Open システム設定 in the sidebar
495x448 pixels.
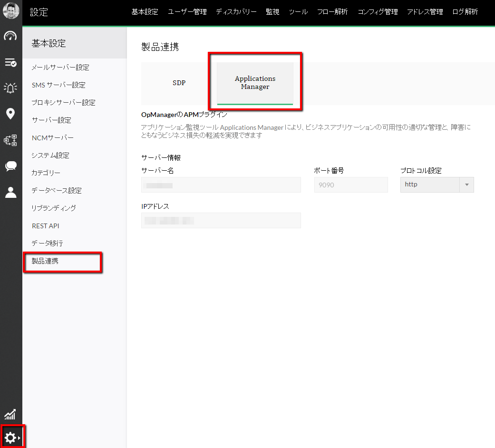pyautogui.click(x=50, y=156)
